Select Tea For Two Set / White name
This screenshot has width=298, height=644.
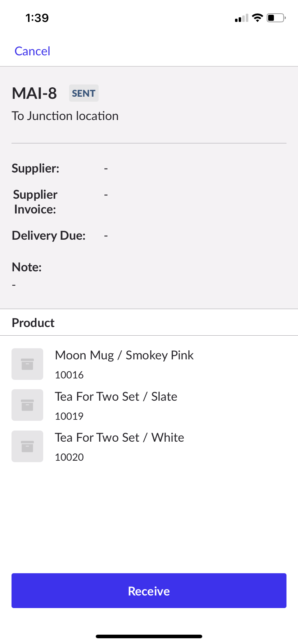119,437
